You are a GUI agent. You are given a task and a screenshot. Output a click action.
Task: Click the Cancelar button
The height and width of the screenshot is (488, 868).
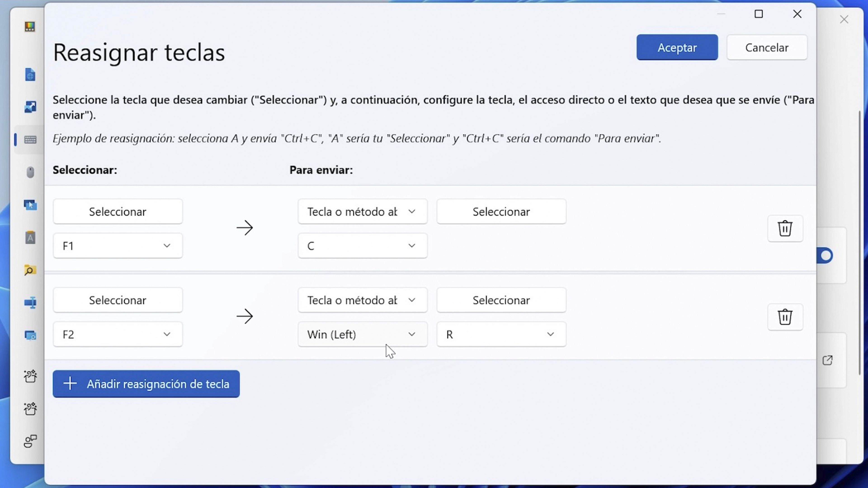[x=767, y=47]
